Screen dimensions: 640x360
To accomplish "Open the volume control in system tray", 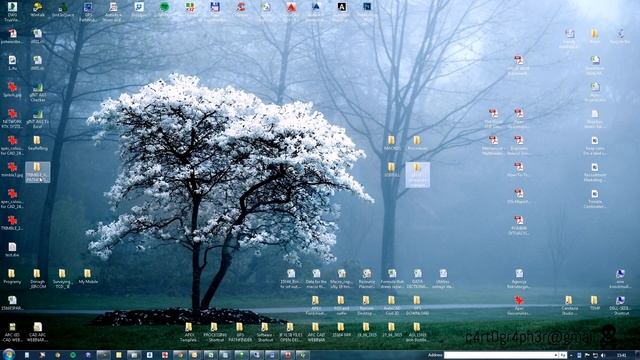I will (x=603, y=356).
